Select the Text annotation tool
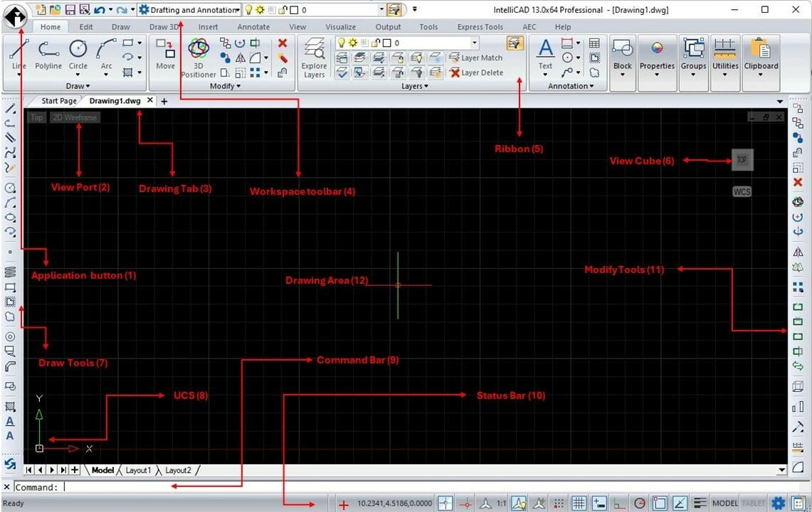The width and height of the screenshot is (812, 512). pyautogui.click(x=545, y=55)
